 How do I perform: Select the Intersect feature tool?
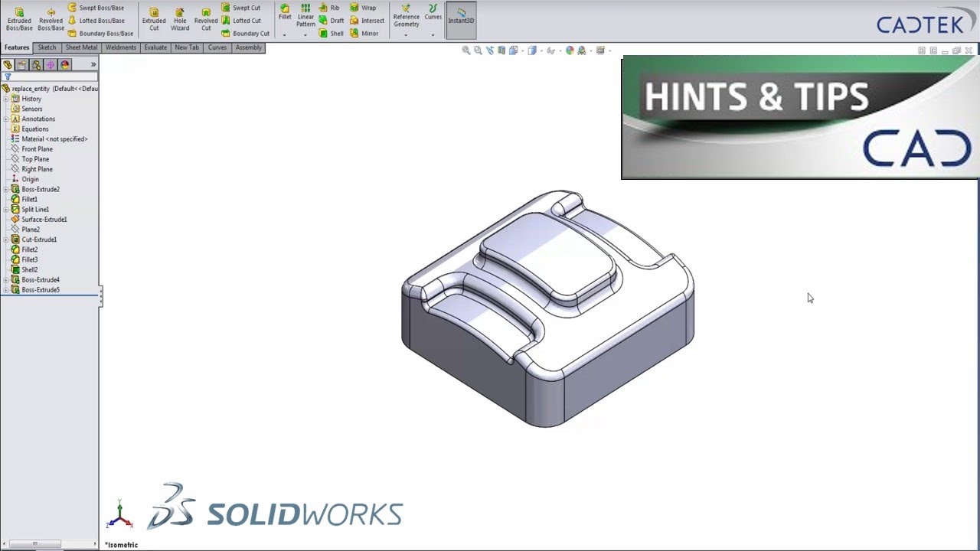367,21
